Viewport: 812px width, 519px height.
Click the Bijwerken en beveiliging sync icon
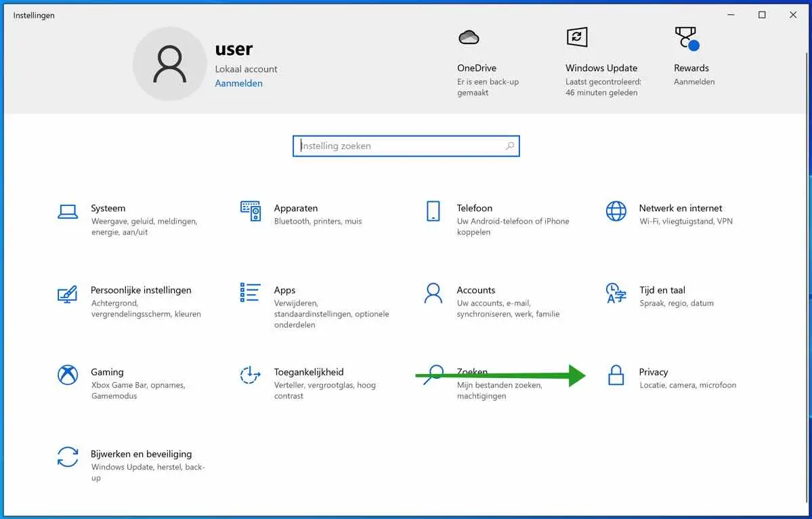pos(68,457)
